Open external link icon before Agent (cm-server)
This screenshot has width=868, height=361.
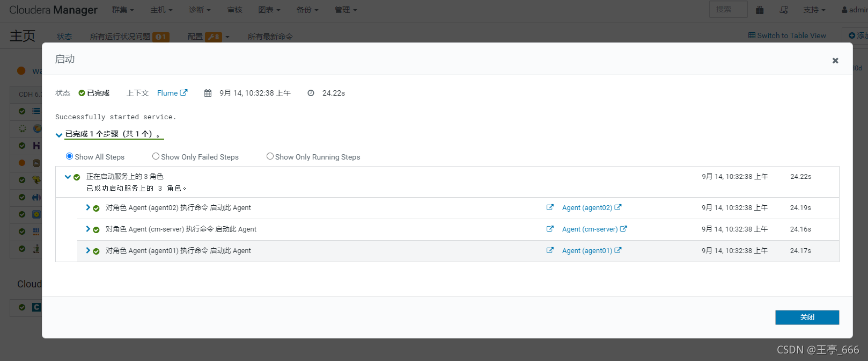point(550,229)
